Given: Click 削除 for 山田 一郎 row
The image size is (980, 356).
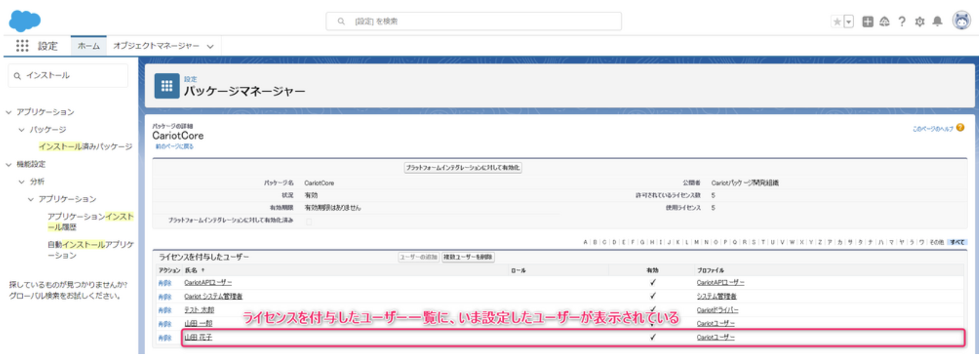Looking at the screenshot, I should click(x=165, y=324).
